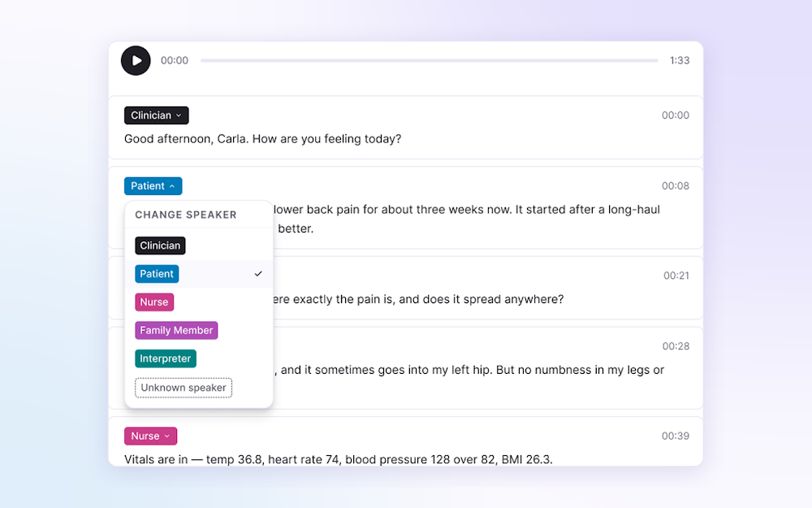
Task: Click the 00:28 segment timestamp
Action: tap(676, 346)
